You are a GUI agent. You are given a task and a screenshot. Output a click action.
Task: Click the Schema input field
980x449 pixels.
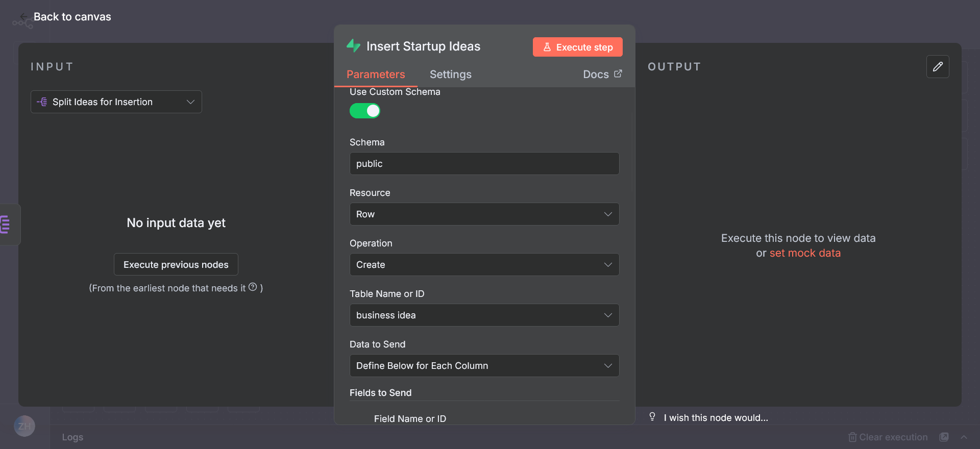484,164
